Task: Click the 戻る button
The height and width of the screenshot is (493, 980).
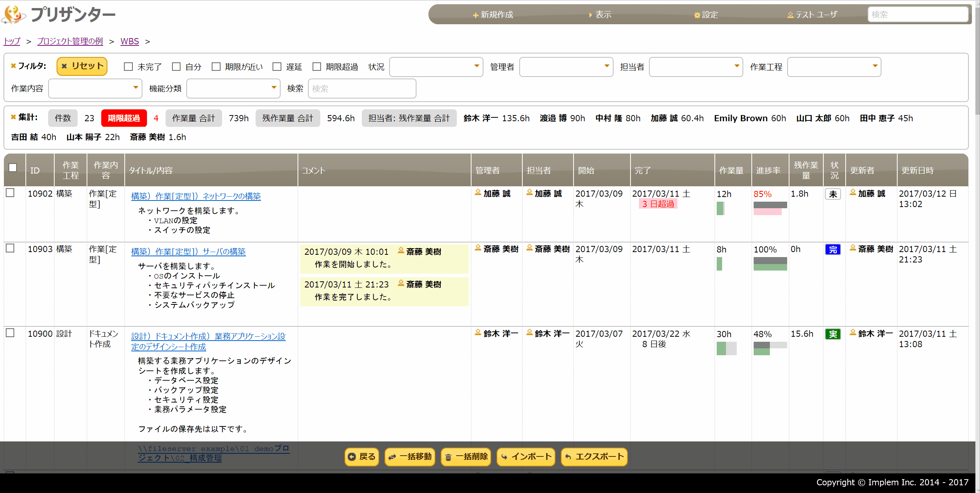Action: pos(362,457)
